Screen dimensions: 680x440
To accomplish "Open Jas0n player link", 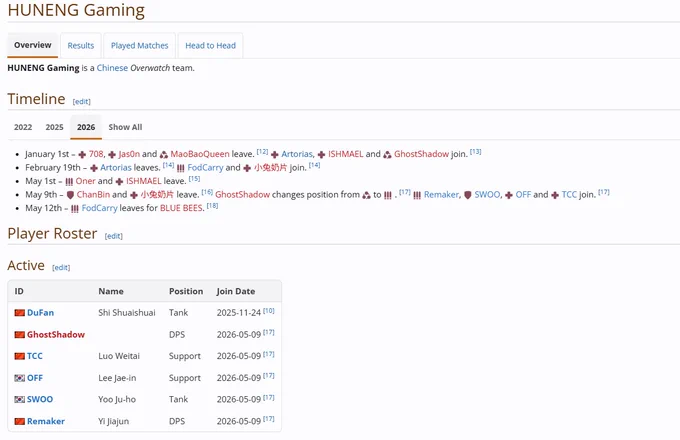I will coord(129,154).
